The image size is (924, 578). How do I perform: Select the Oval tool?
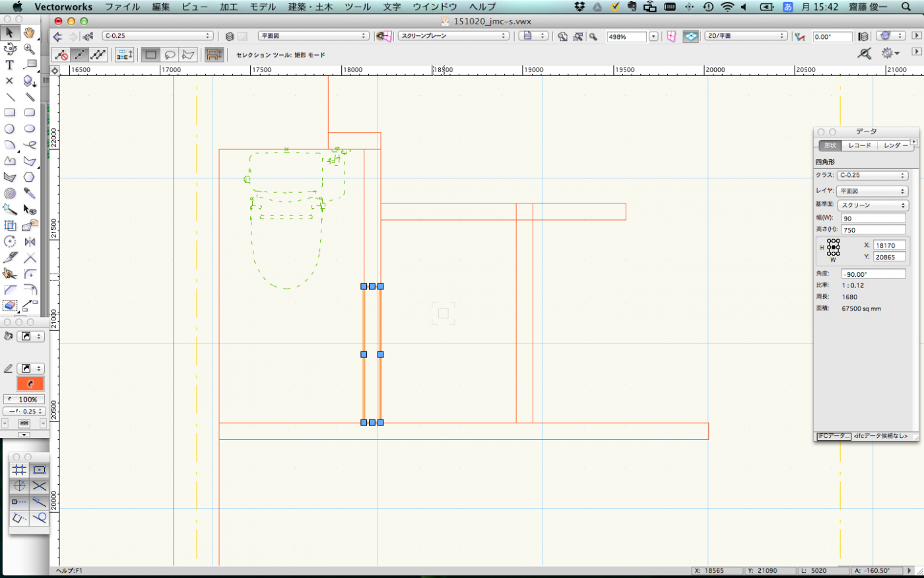[x=30, y=129]
